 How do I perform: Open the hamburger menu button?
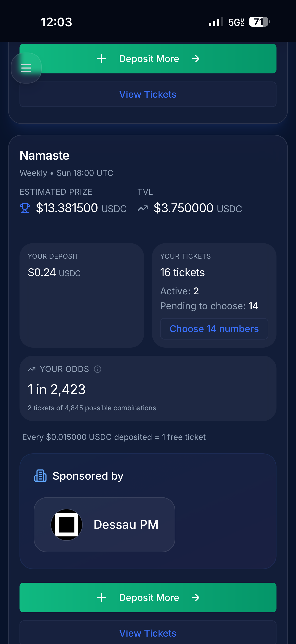(x=26, y=68)
